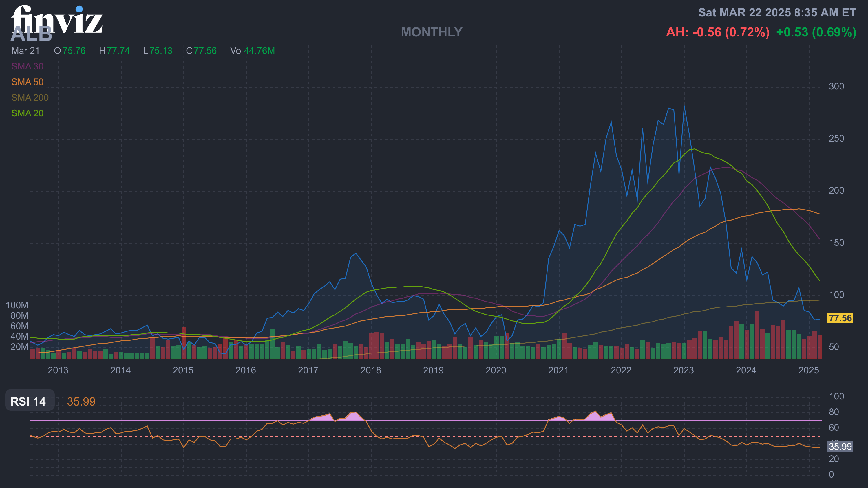Select the SMA 50 legend label
The image size is (868, 488).
coord(27,82)
